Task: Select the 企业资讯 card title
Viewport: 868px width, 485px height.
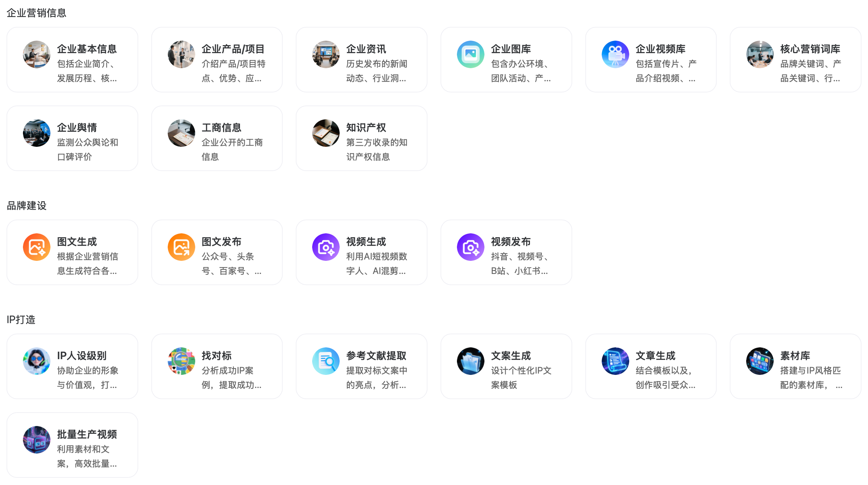Action: click(x=366, y=49)
